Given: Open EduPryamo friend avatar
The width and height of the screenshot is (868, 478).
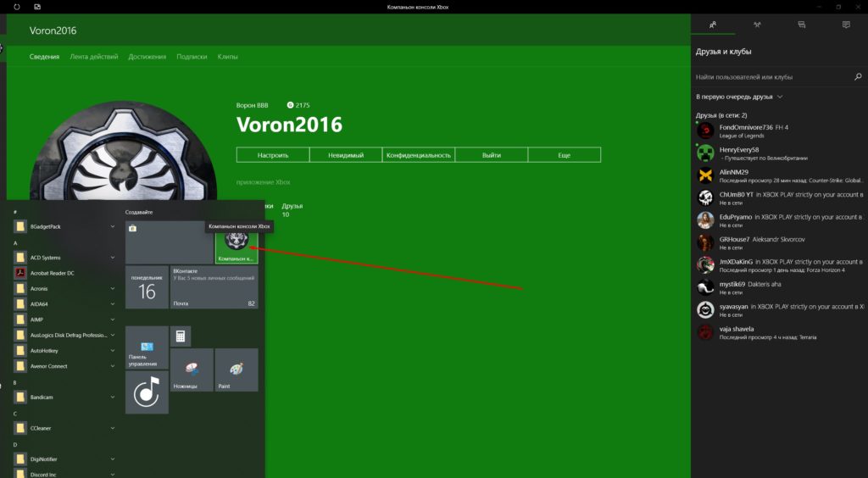Looking at the screenshot, I should [x=705, y=220].
